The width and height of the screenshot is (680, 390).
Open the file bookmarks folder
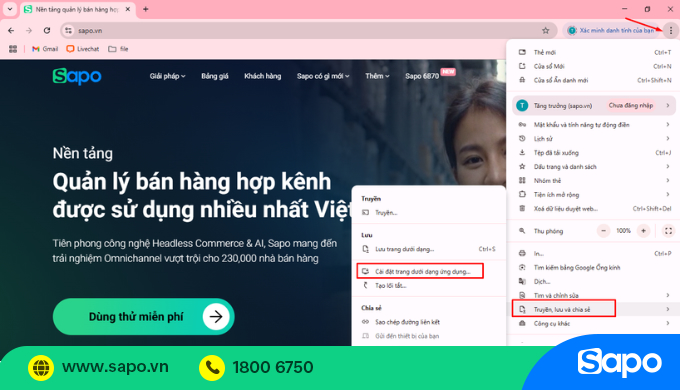118,49
